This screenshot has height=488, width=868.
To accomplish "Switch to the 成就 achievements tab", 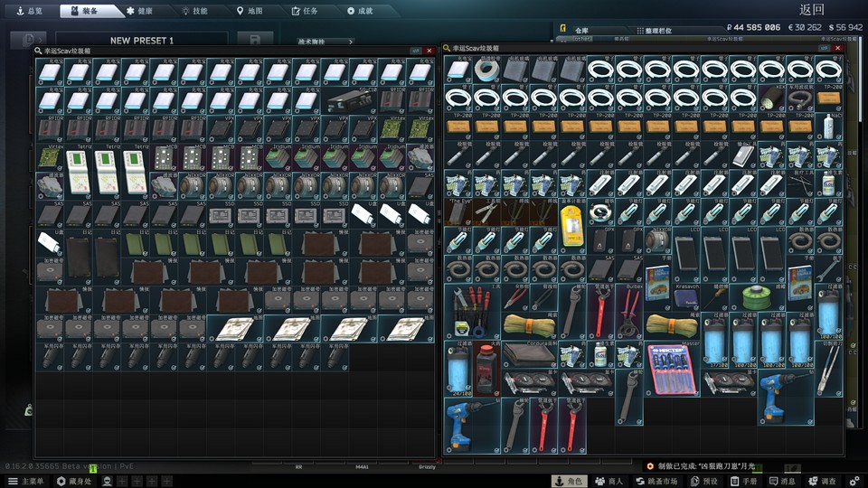I will point(360,11).
